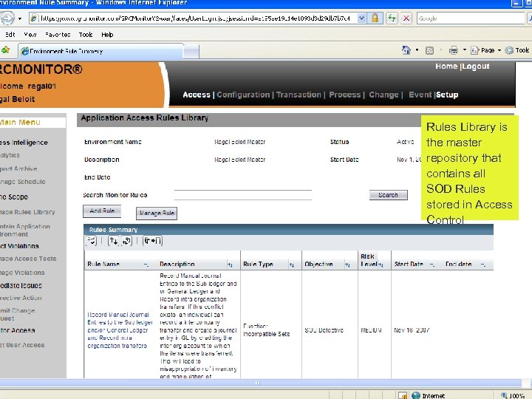Sort by Risk Level column icon
This screenshot has width=532, height=399.
point(381,265)
